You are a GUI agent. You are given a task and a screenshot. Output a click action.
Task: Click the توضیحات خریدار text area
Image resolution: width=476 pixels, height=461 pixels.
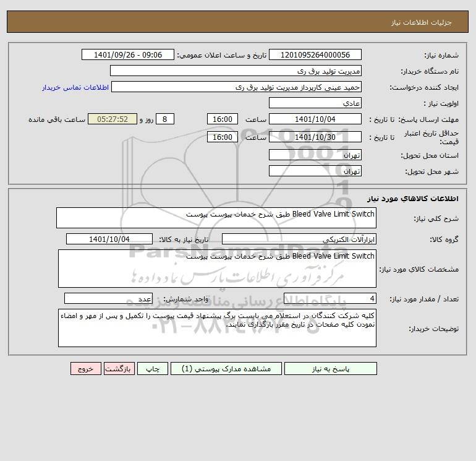217,328
